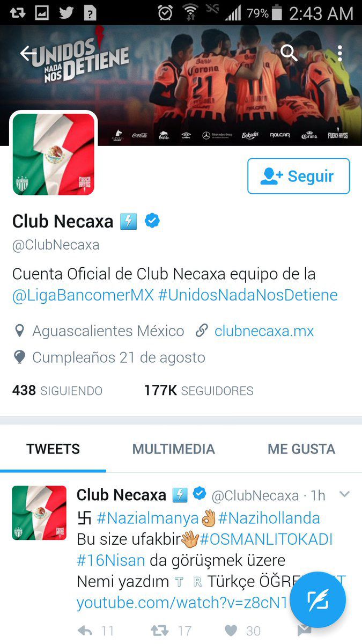This screenshot has width=362, height=644.
Task: Switch to the MULTIMEDIA tab
Action: coord(174,449)
